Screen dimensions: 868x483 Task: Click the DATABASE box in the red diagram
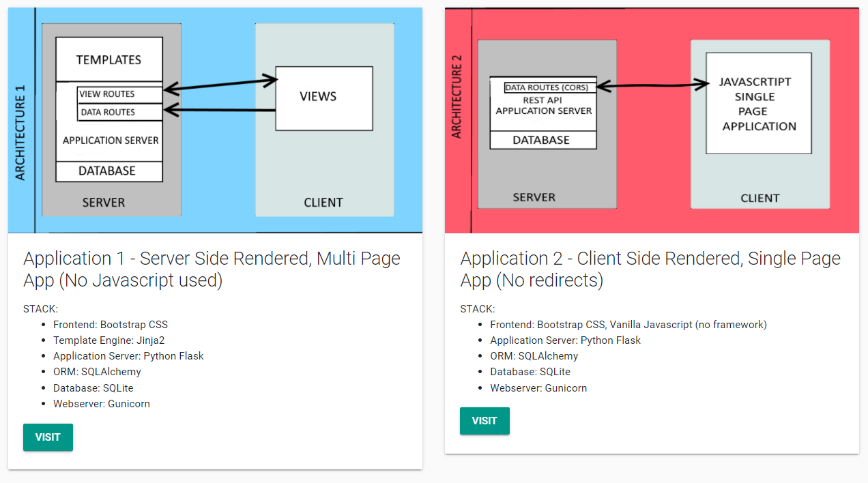point(543,140)
